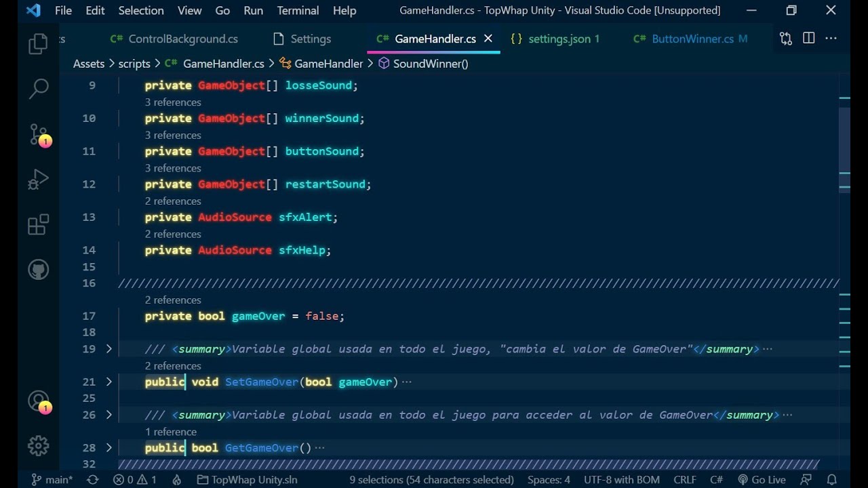The width and height of the screenshot is (868, 488).
Task: Show 1 reference above GetGameOver
Action: 171,432
